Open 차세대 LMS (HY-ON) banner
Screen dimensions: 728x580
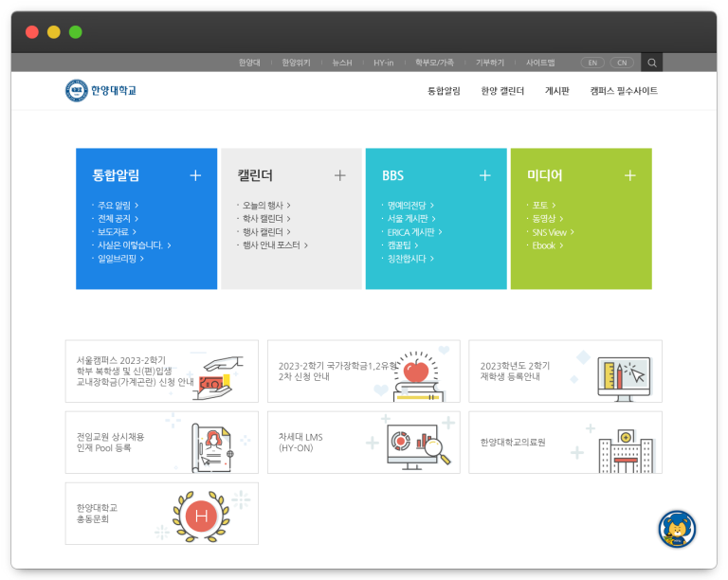(x=364, y=443)
